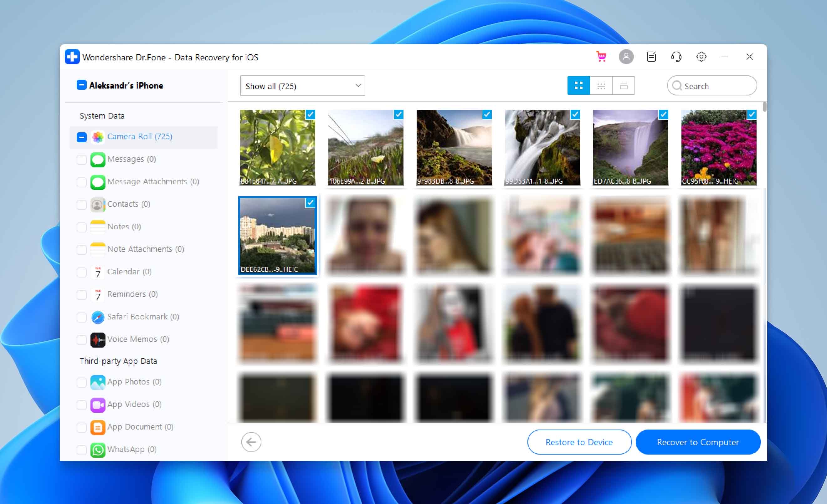Click the WhatsApp icon

[x=98, y=450]
